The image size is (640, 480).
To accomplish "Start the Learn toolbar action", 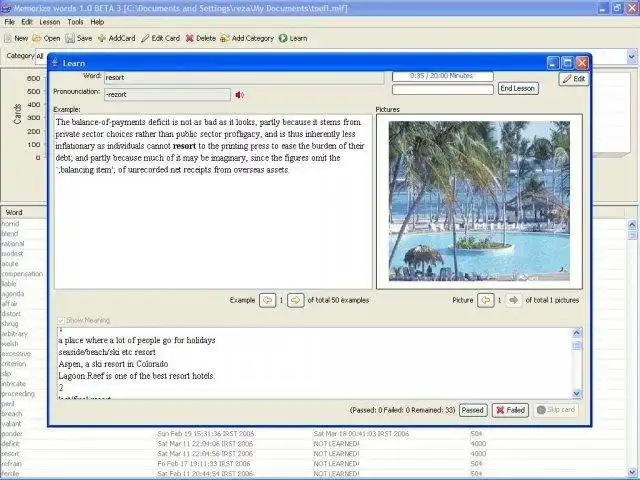I will 293,38.
